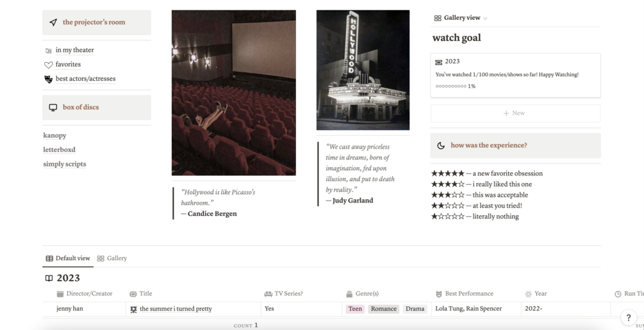This screenshot has width=644, height=330.
Task: Select the Teen genre tag
Action: pos(355,309)
